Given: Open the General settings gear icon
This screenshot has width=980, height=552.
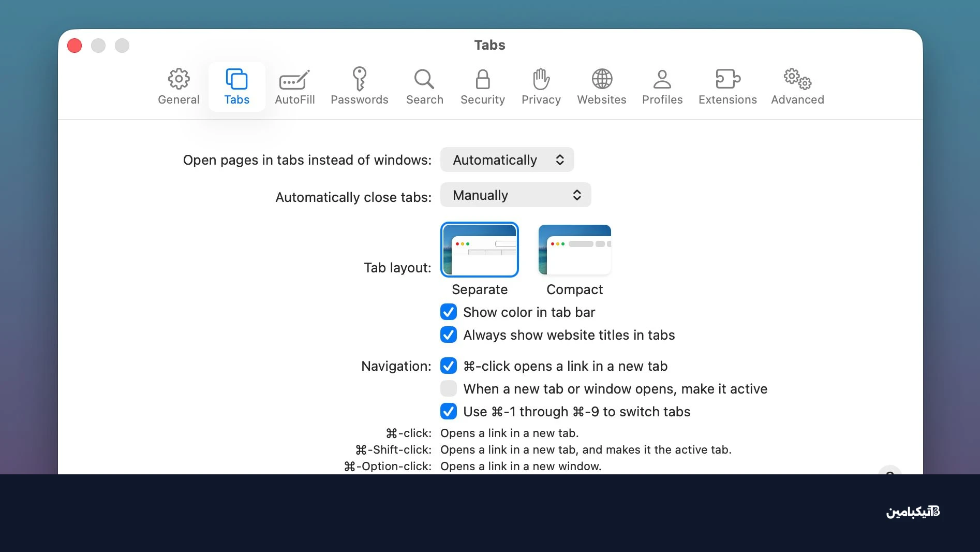Looking at the screenshot, I should pyautogui.click(x=179, y=86).
